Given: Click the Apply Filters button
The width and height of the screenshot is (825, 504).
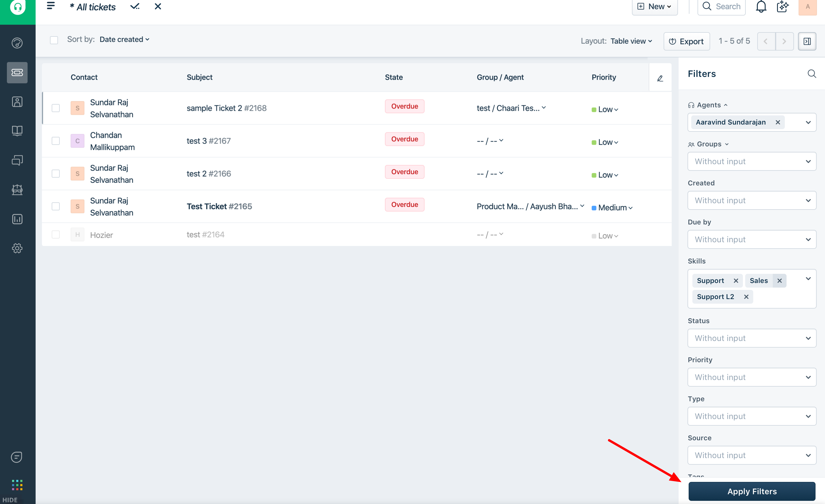Looking at the screenshot, I should coord(752,491).
